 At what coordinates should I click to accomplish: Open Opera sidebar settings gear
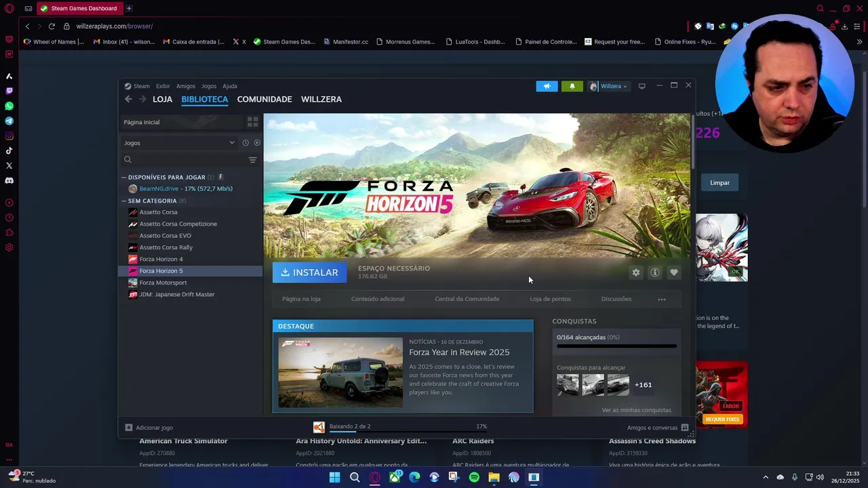coord(9,247)
